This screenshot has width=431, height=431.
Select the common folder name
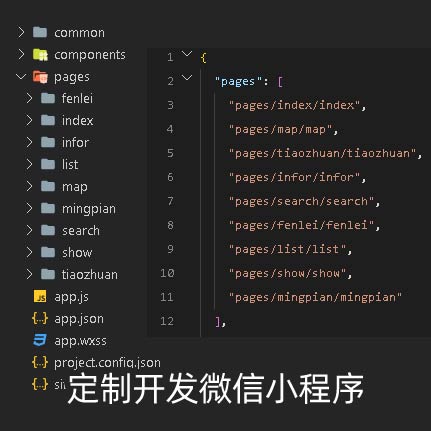(79, 33)
